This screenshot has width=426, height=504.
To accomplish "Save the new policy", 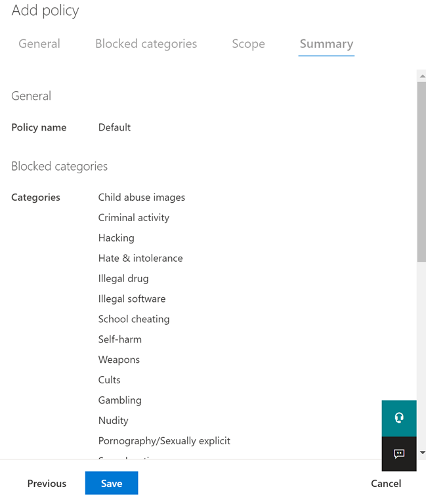I will click(112, 483).
